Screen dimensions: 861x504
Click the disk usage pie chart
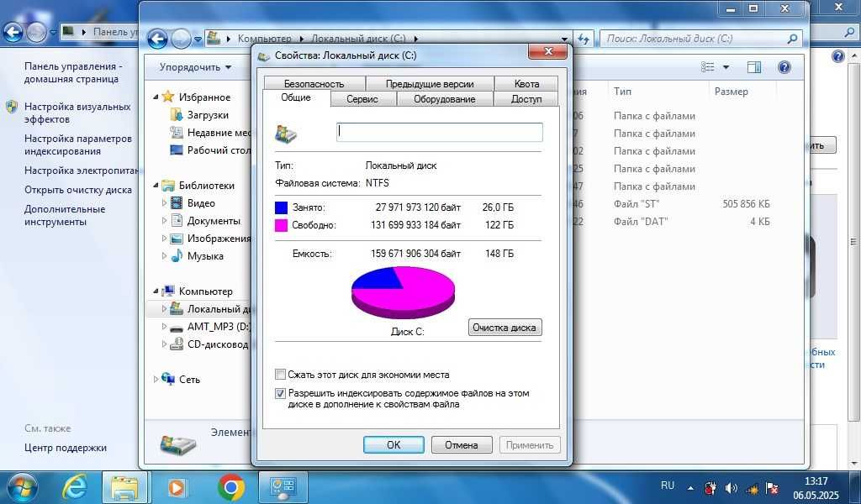click(403, 292)
